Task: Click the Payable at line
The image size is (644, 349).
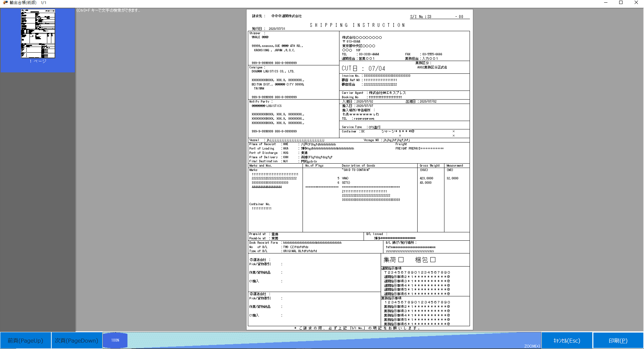Action: tap(264, 238)
